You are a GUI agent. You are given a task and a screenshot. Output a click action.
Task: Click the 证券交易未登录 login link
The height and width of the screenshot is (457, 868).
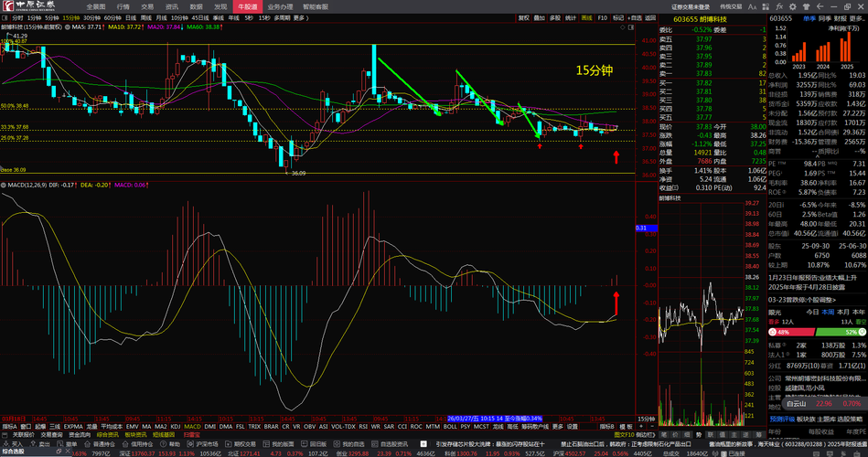point(691,6)
